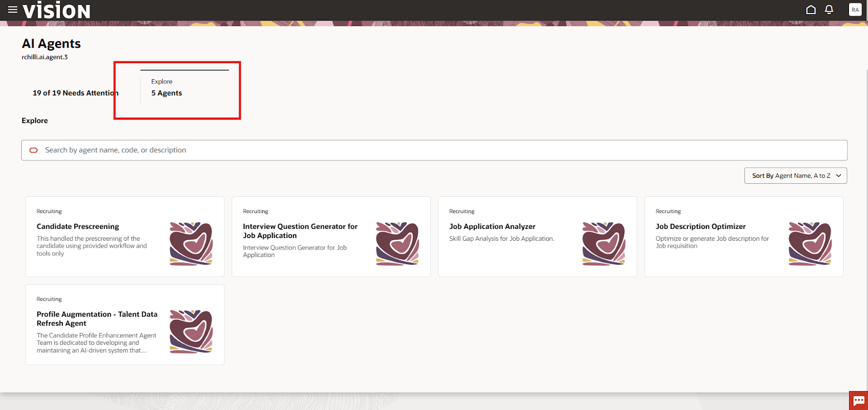Click the Job Description Optimizer artwork icon
868x410 pixels.
[x=810, y=244]
